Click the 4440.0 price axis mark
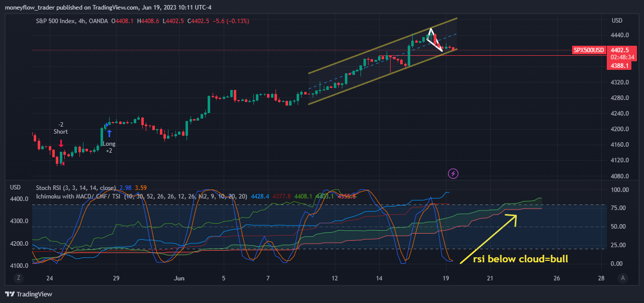This screenshot has width=644, height=303. pyautogui.click(x=621, y=35)
